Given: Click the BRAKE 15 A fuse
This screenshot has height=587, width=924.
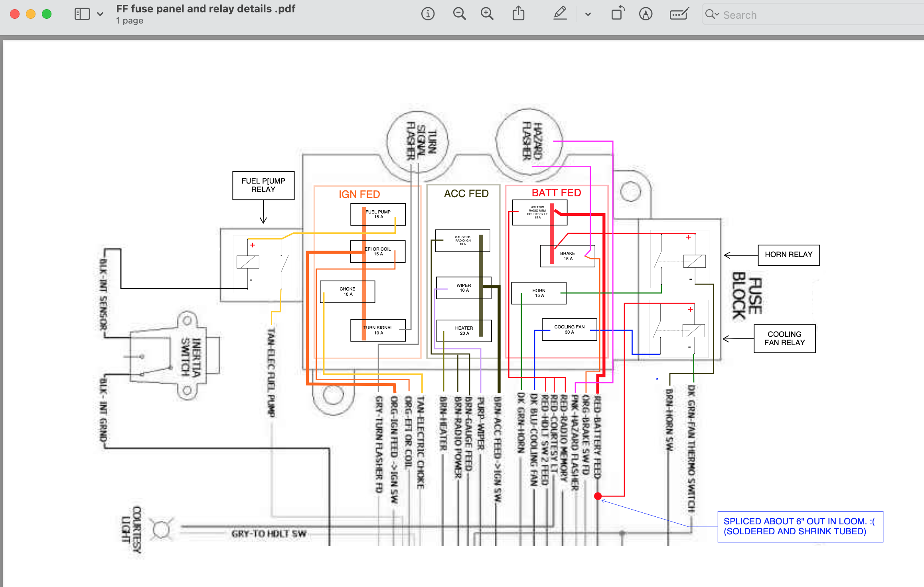Looking at the screenshot, I should tap(567, 256).
